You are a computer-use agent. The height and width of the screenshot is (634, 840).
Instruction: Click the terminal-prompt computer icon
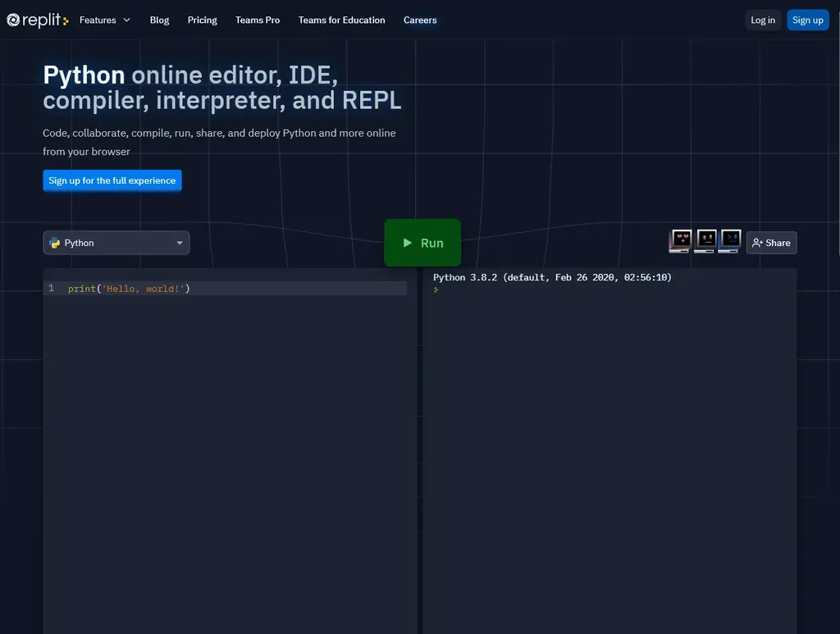coord(731,241)
